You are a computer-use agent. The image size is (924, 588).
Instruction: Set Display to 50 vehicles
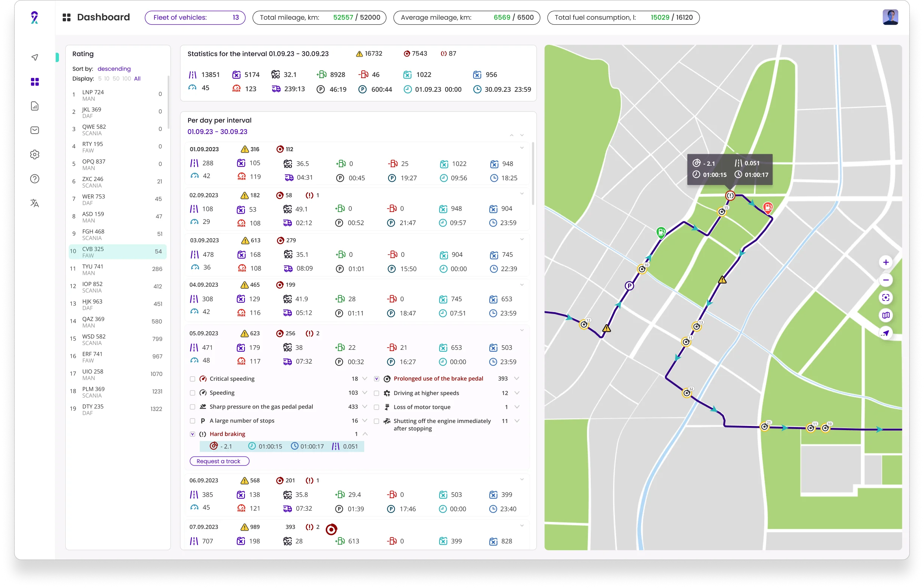(116, 79)
